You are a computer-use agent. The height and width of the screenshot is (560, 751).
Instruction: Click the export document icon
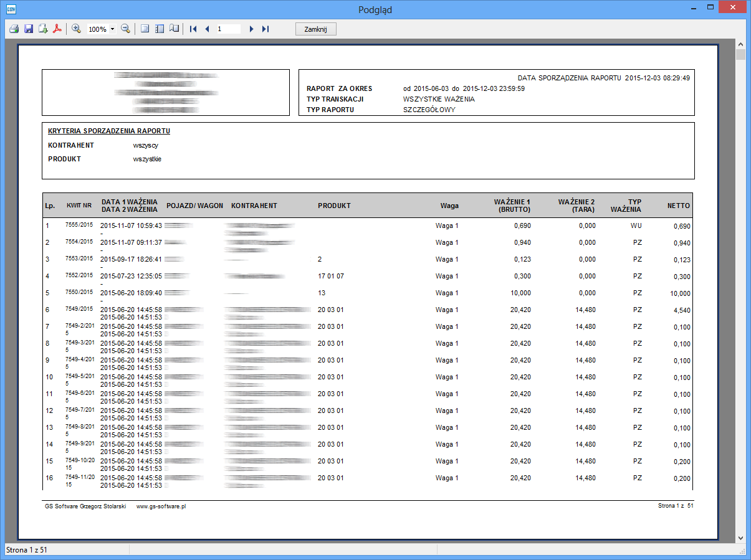click(43, 29)
